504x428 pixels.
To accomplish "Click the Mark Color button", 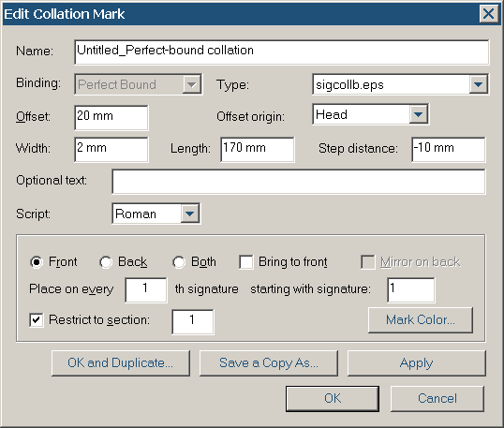I will coord(421,319).
